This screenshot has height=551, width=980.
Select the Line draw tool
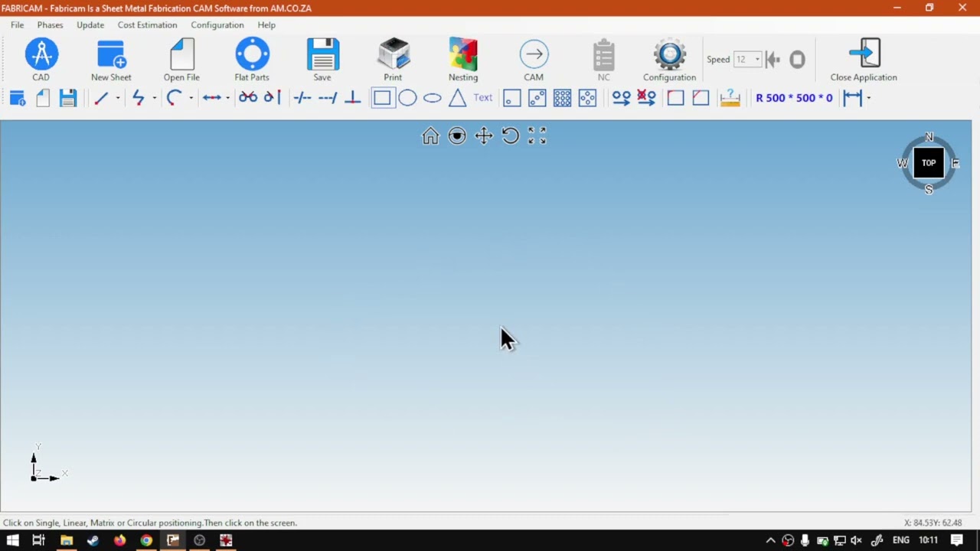(101, 98)
